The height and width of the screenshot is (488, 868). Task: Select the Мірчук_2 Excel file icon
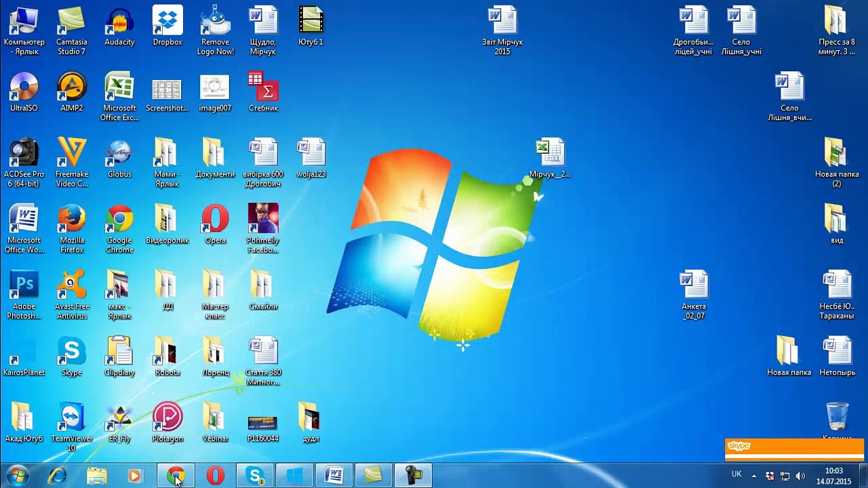[550, 159]
